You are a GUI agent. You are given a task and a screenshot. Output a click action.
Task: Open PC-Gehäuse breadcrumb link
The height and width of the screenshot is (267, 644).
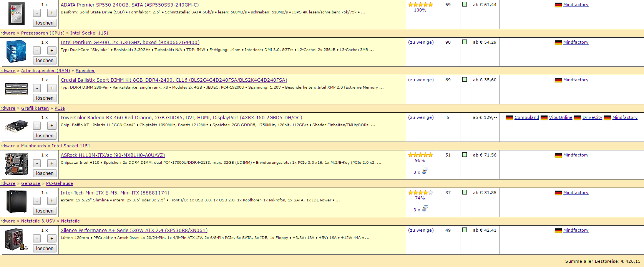click(x=60, y=183)
